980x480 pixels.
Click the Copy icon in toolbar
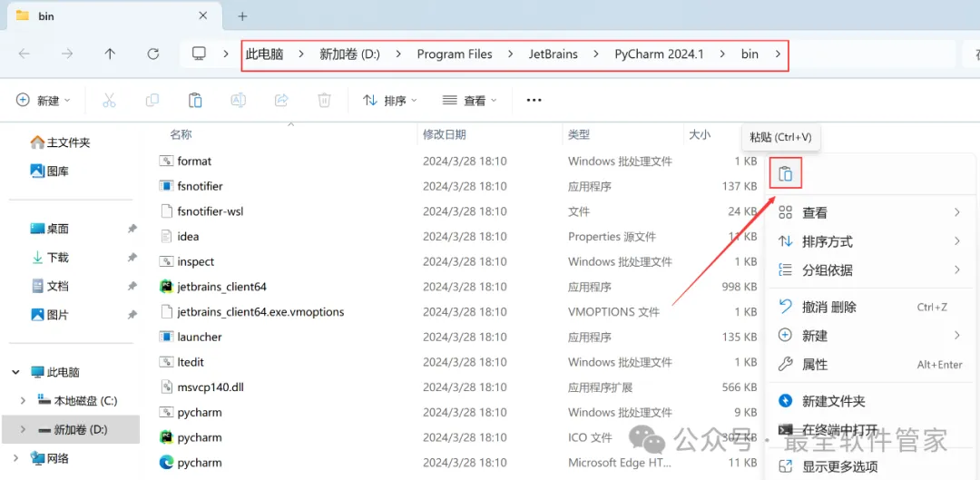[x=152, y=100]
